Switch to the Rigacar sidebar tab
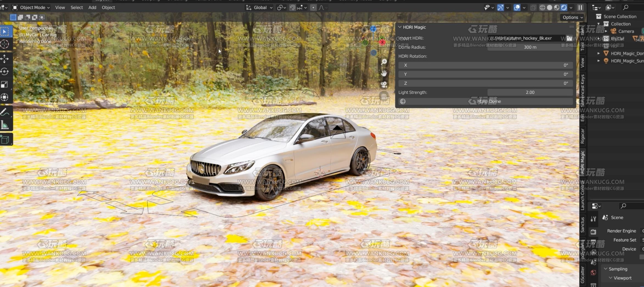 pos(582,136)
